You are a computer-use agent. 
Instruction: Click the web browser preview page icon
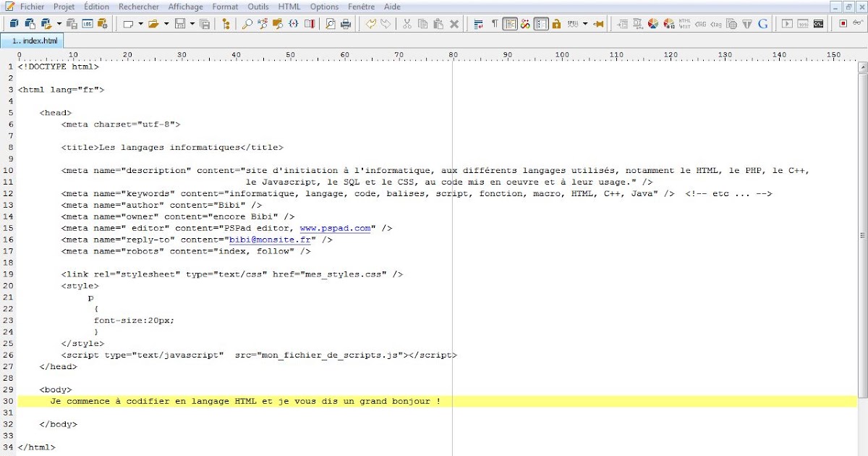click(x=731, y=24)
